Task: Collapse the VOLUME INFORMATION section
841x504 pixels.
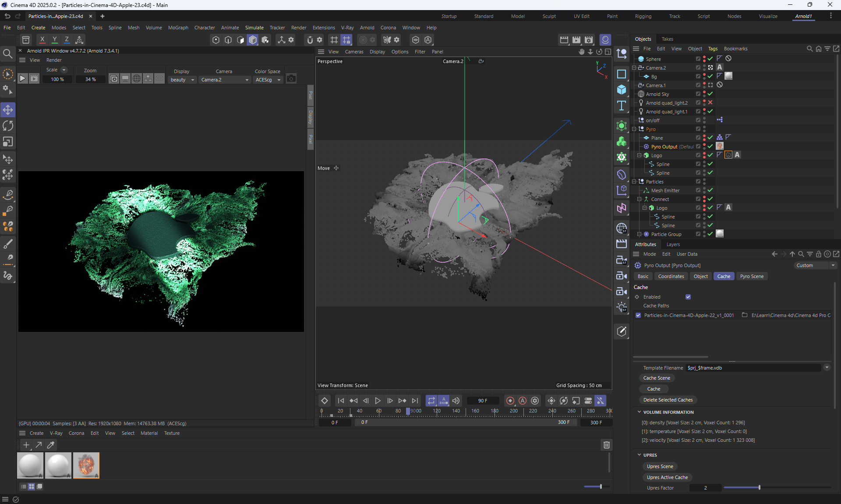Action: pyautogui.click(x=639, y=412)
